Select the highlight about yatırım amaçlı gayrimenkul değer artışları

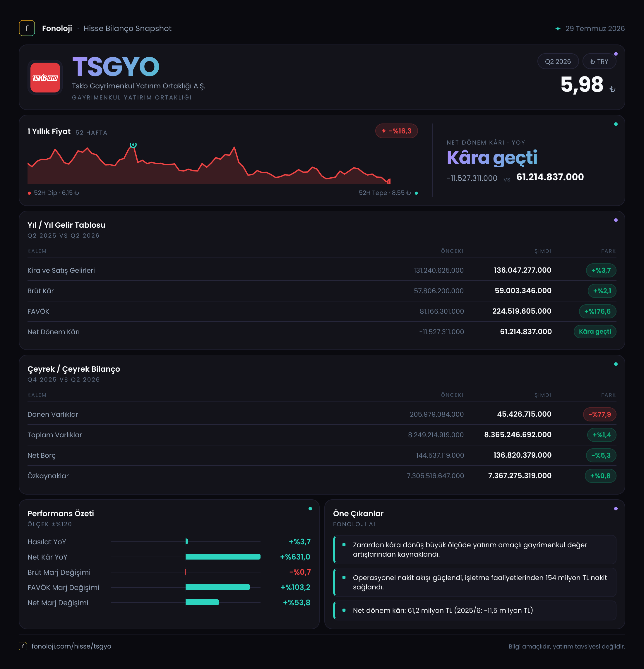[x=475, y=550]
